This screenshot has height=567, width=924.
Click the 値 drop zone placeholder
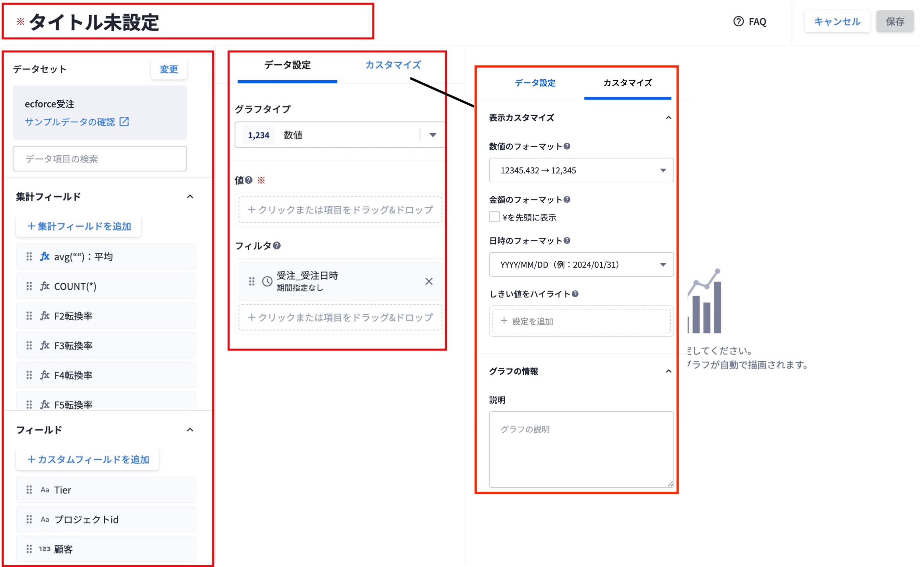340,210
